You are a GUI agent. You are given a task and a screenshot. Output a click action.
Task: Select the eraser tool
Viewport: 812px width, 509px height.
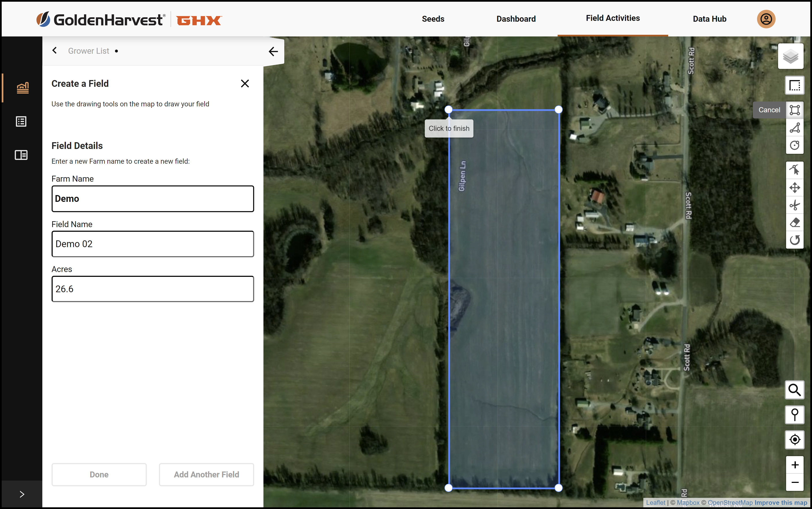(x=795, y=222)
